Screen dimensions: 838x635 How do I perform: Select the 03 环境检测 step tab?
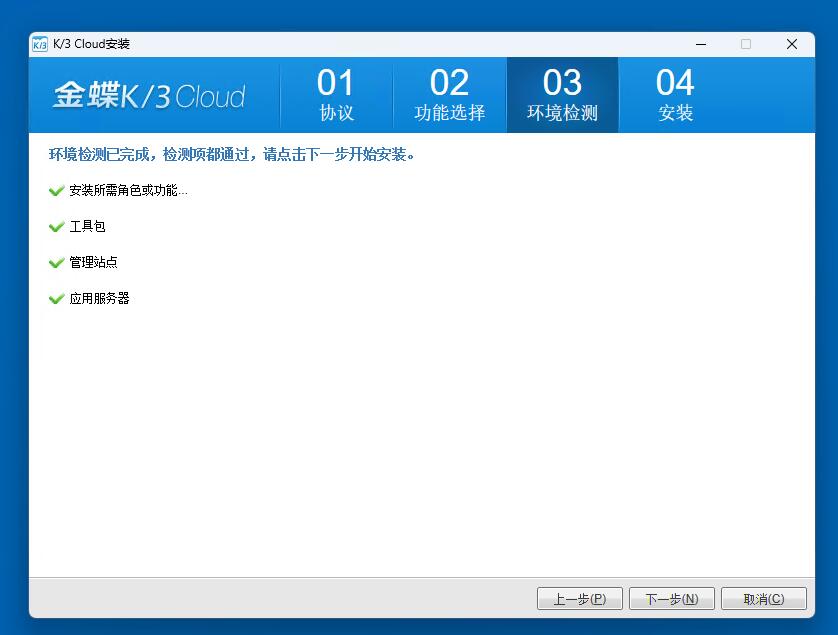pos(562,95)
